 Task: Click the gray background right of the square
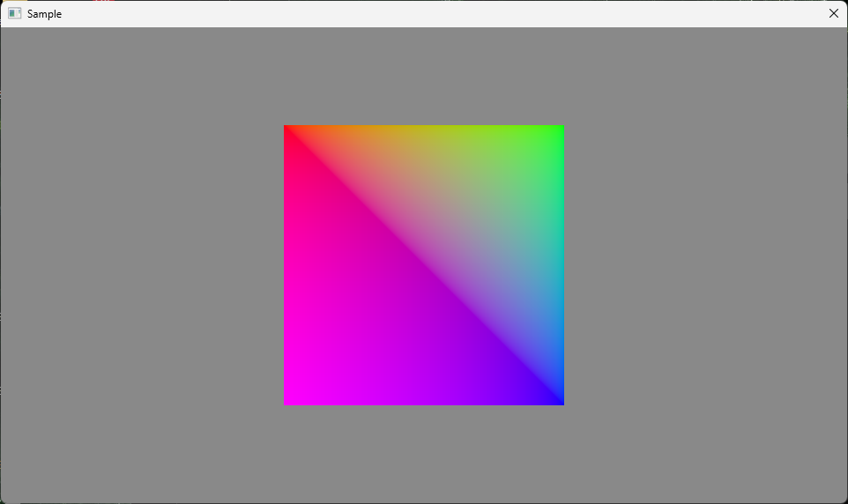point(705,264)
